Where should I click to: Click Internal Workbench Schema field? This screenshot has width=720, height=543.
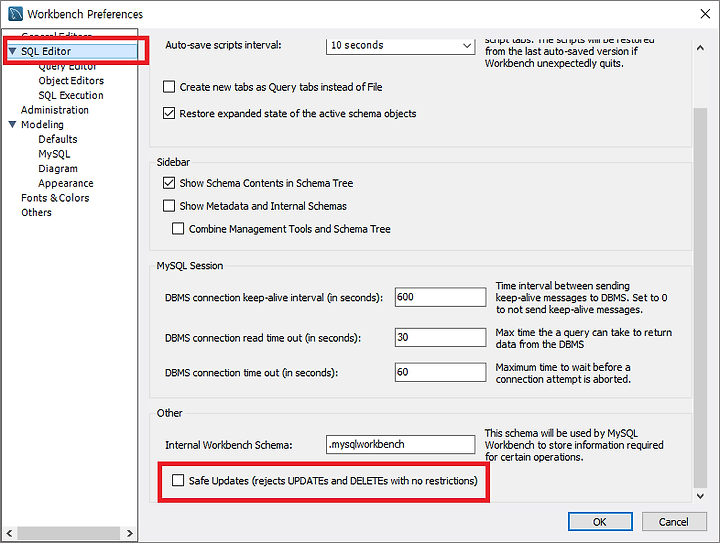(400, 444)
